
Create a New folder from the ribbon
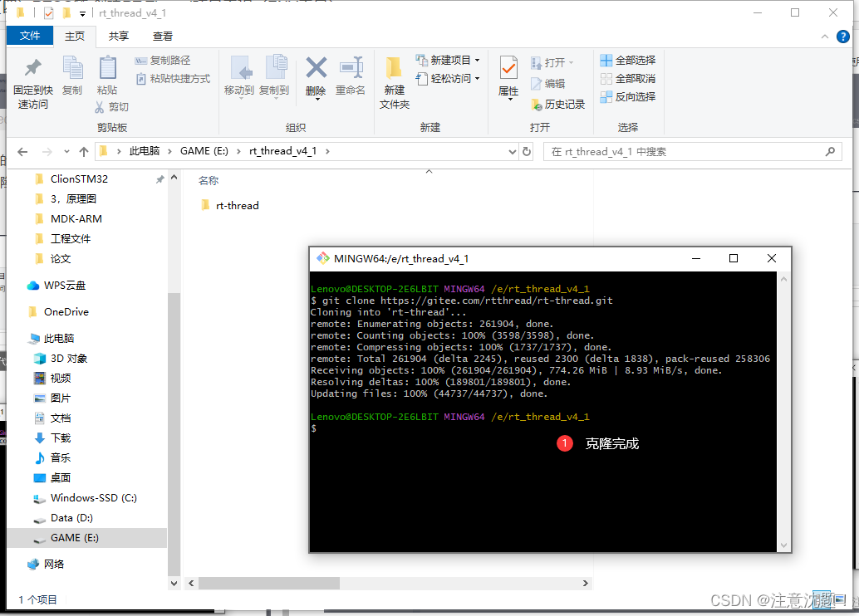(x=394, y=82)
